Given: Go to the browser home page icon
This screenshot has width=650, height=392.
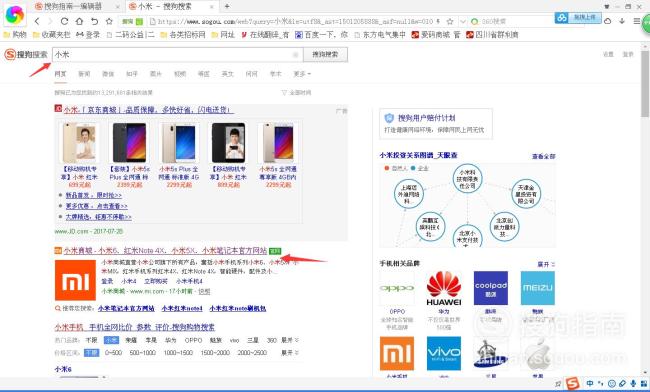Looking at the screenshot, I should coord(79,21).
